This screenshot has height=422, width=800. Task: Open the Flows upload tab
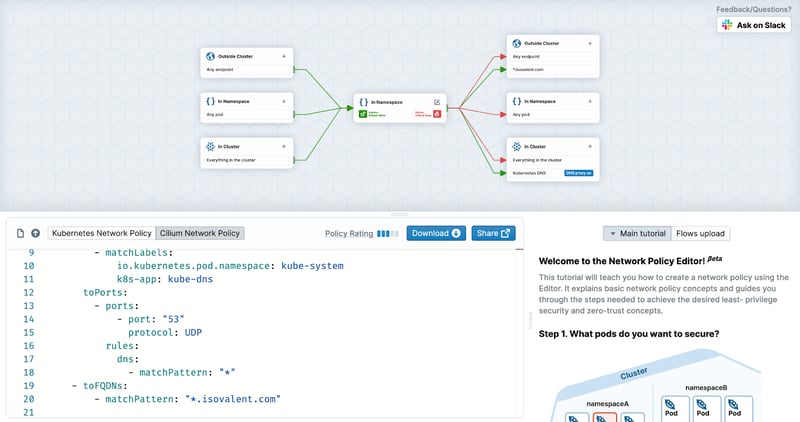701,233
